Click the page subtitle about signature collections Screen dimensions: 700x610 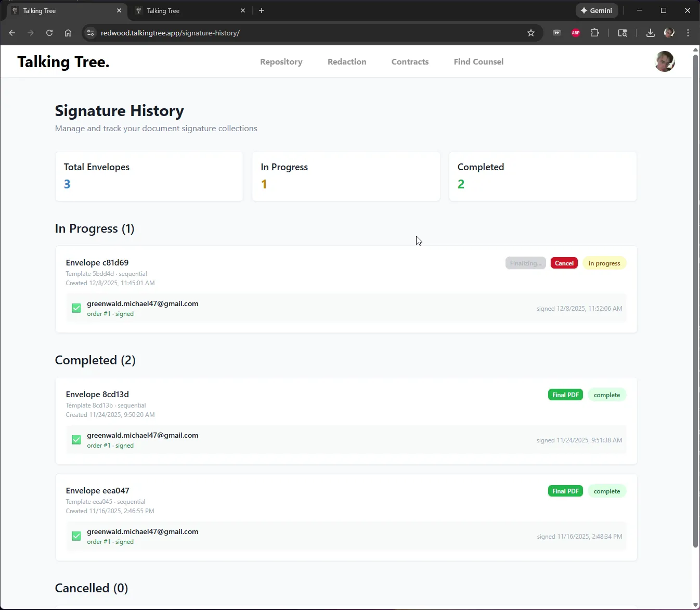click(156, 129)
